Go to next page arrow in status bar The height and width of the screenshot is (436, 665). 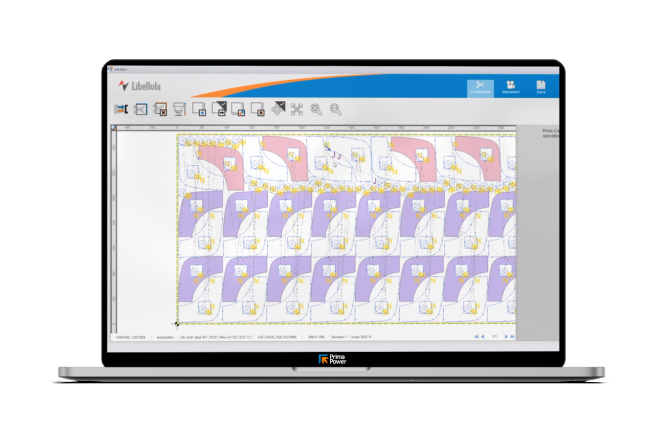point(507,338)
